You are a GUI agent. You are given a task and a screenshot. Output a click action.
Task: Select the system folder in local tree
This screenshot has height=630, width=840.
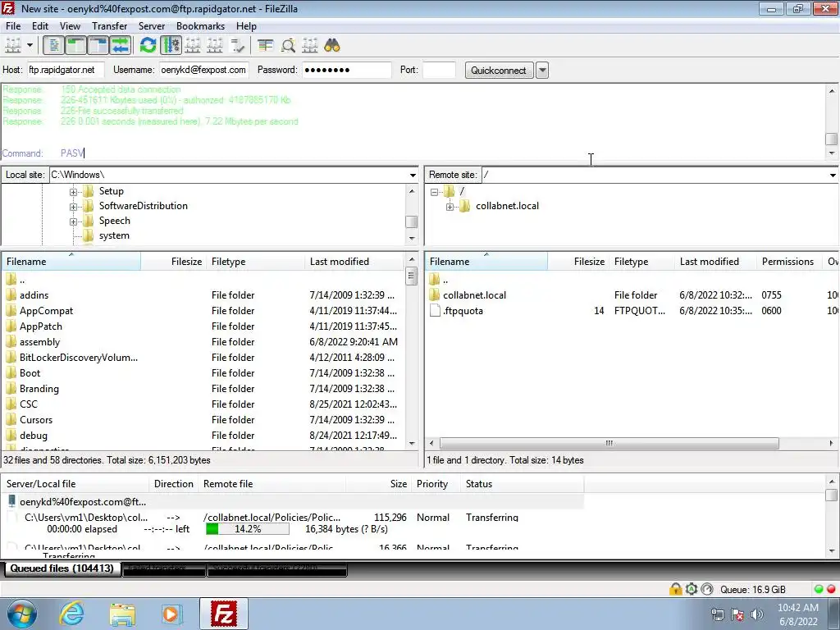tap(113, 235)
